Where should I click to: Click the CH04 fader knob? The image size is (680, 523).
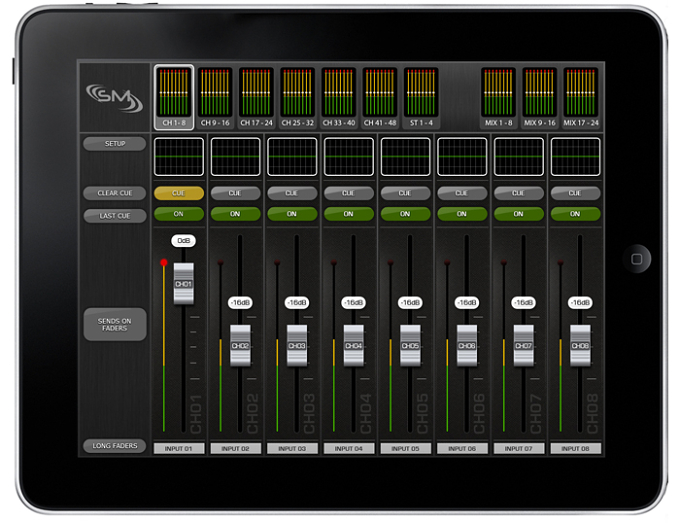pyautogui.click(x=353, y=346)
